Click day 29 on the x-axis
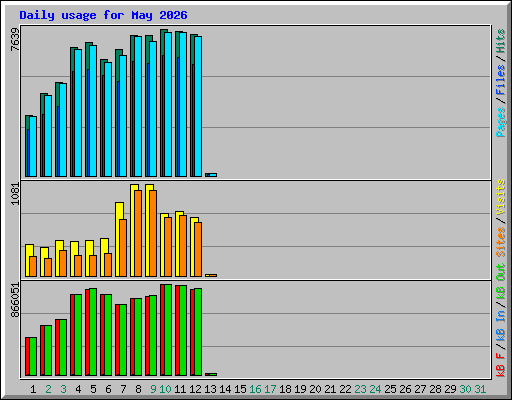Image resolution: width=512 pixels, height=400 pixels. click(450, 389)
